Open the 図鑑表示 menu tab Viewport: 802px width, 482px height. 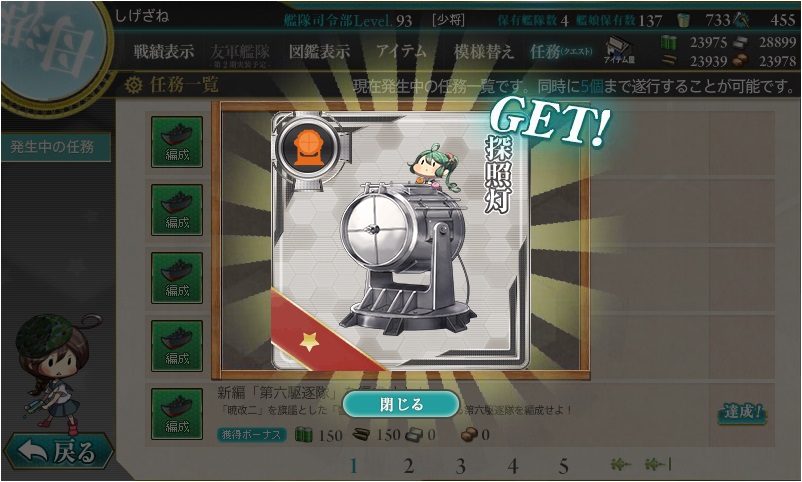[x=320, y=51]
